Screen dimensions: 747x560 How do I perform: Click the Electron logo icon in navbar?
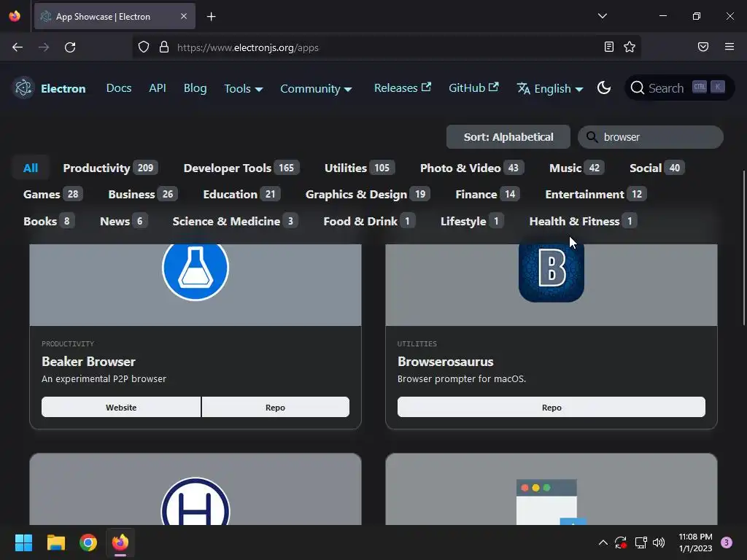click(23, 88)
